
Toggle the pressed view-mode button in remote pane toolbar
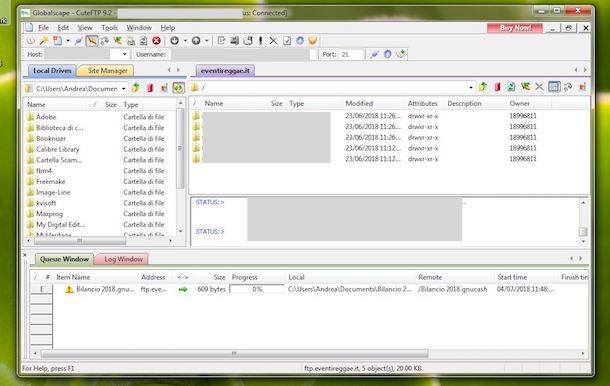(554, 87)
